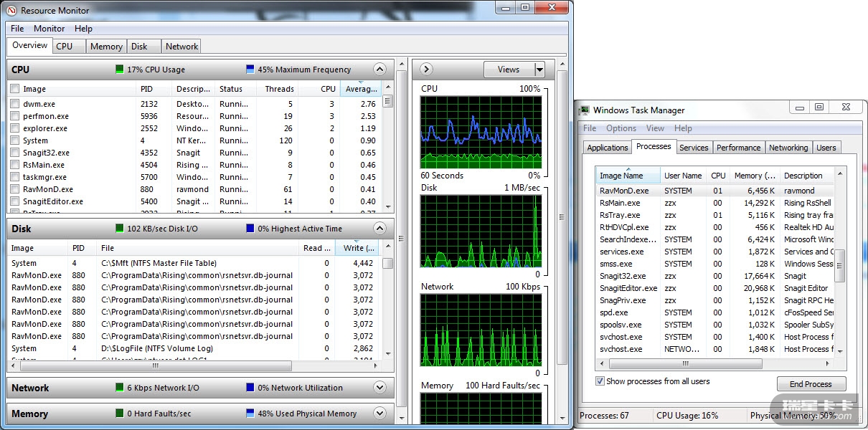Click the green Disk I/O indicator square
868x430 pixels.
[x=120, y=229]
